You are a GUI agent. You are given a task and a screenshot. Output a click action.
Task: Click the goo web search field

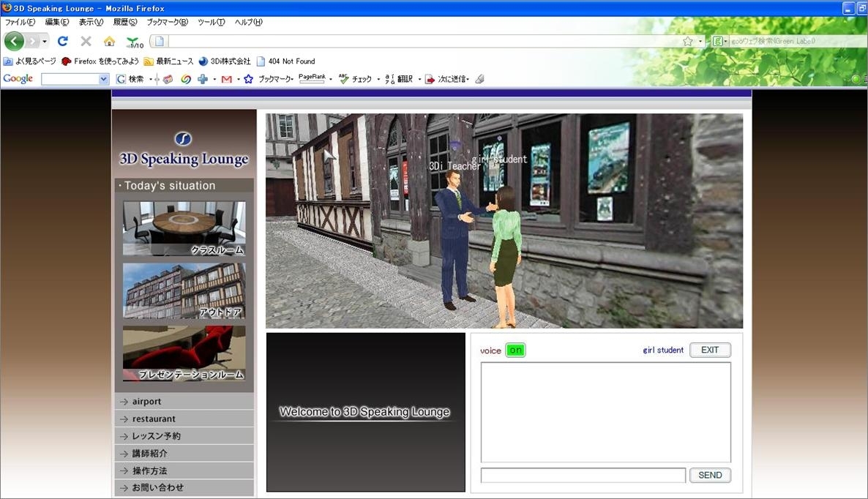[797, 41]
